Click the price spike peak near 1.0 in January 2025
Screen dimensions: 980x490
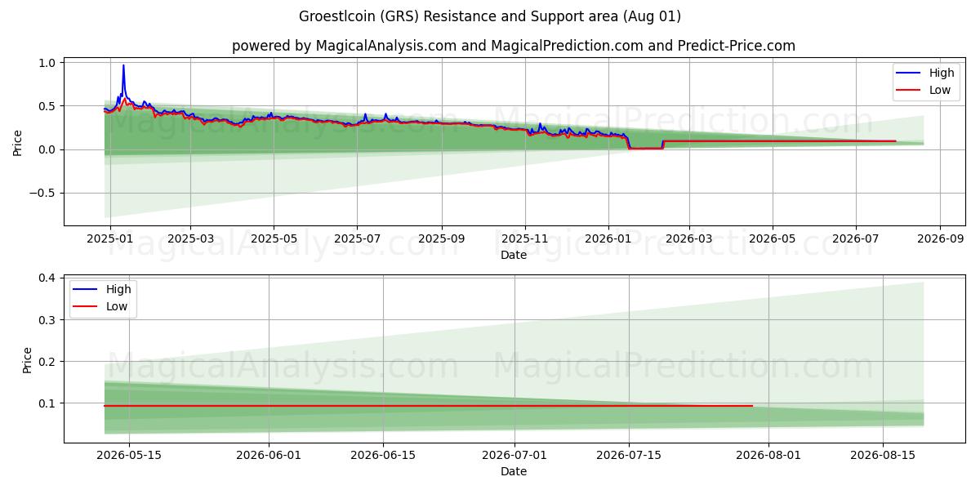pyautogui.click(x=123, y=65)
